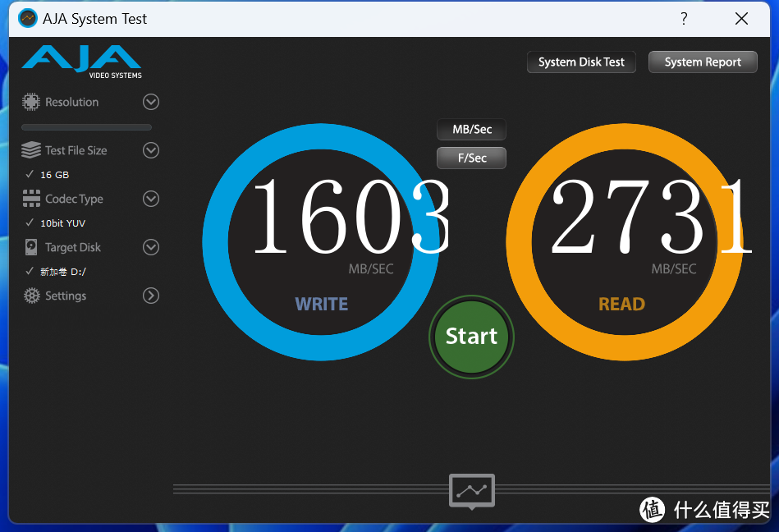This screenshot has width=779, height=532.
Task: Select the F/Sec units toggle
Action: point(471,158)
